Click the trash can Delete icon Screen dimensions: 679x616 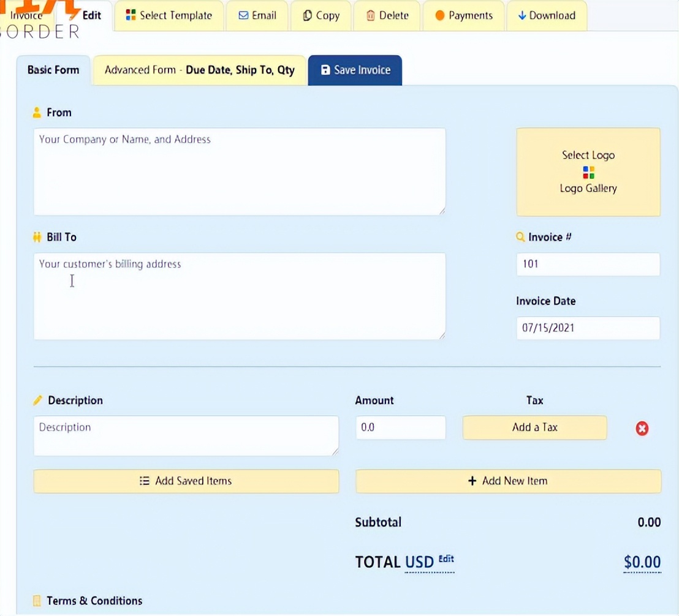(370, 15)
